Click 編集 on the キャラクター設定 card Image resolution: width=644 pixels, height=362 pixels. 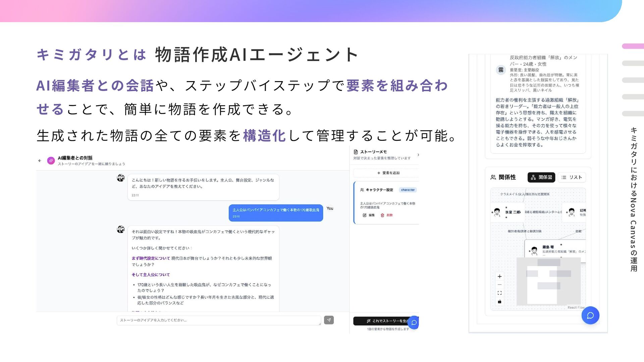pyautogui.click(x=369, y=215)
